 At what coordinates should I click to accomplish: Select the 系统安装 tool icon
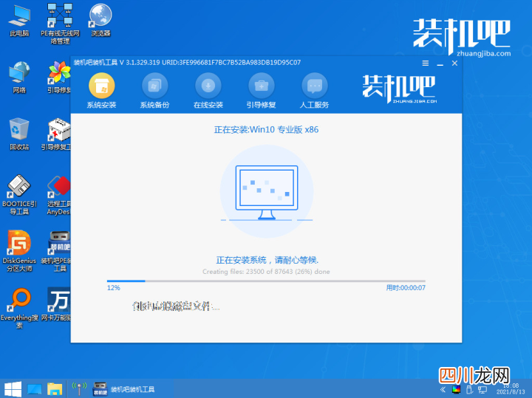coord(101,86)
